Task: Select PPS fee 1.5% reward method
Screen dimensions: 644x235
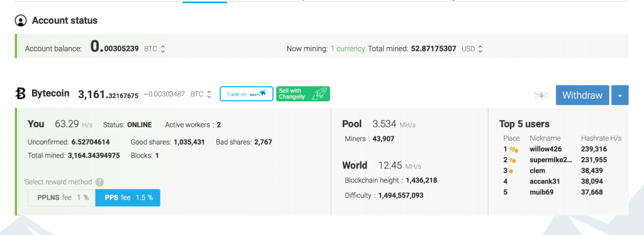Action: [128, 198]
